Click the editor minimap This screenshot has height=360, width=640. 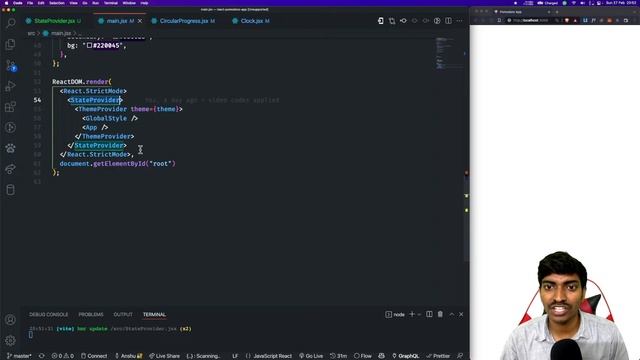point(448,53)
